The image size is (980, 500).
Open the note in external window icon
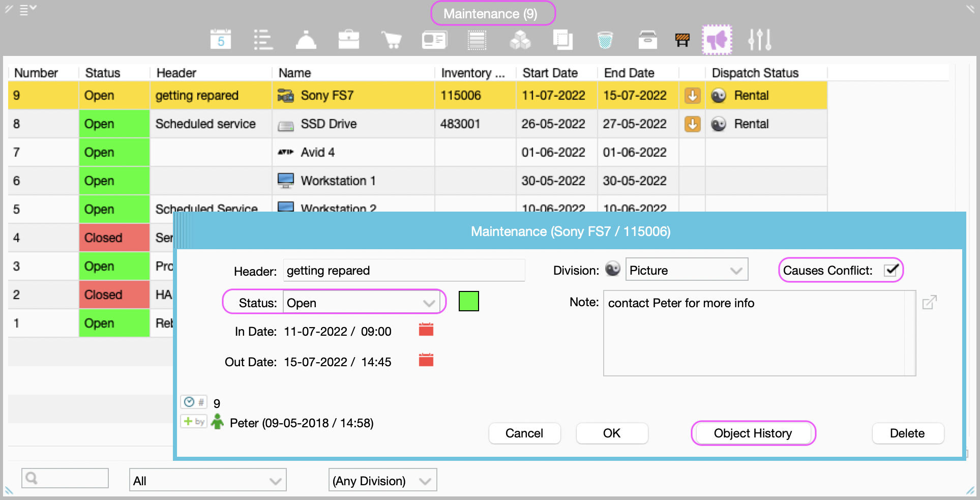tap(930, 302)
